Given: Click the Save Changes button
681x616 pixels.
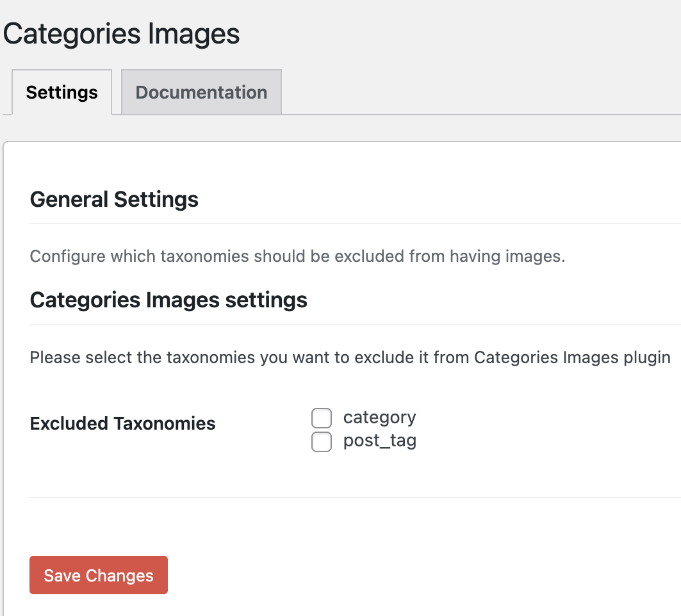Looking at the screenshot, I should [99, 575].
